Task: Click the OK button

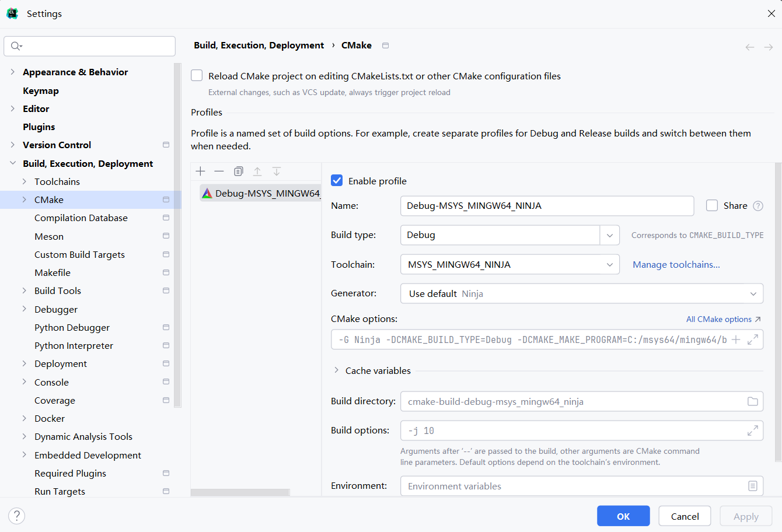Action: [x=623, y=516]
